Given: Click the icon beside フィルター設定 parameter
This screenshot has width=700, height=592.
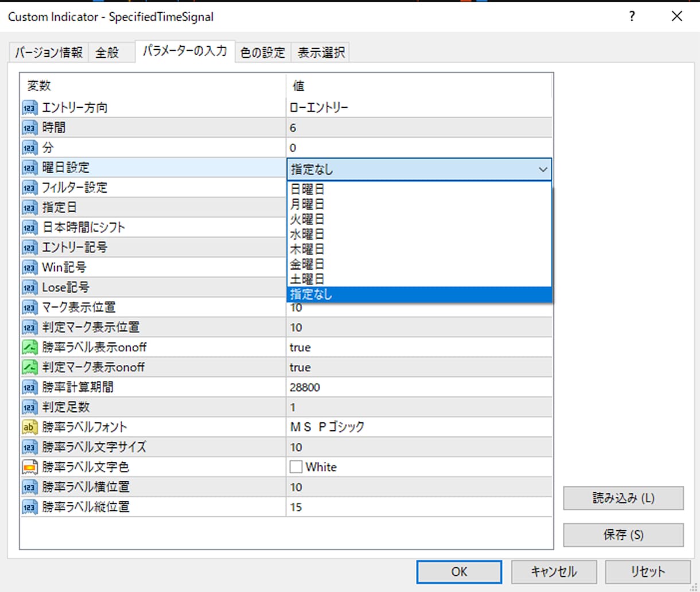Looking at the screenshot, I should pyautogui.click(x=30, y=188).
